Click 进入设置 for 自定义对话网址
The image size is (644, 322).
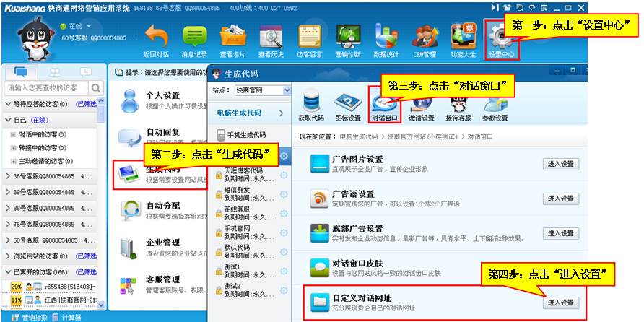[x=561, y=303]
